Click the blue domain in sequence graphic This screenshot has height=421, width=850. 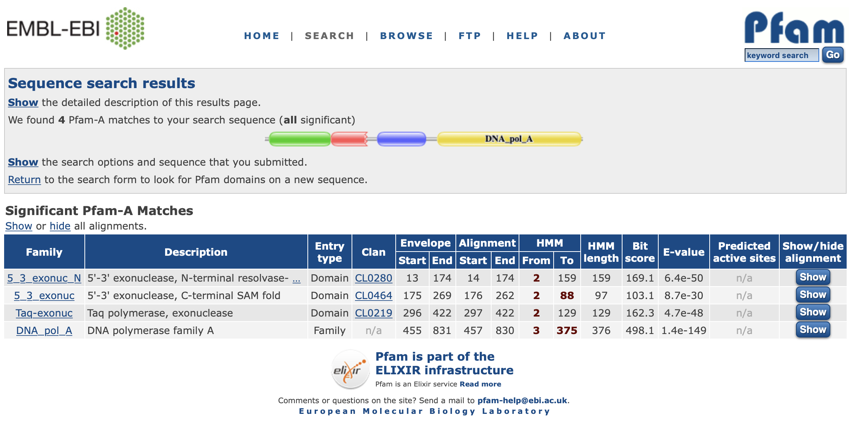point(402,139)
